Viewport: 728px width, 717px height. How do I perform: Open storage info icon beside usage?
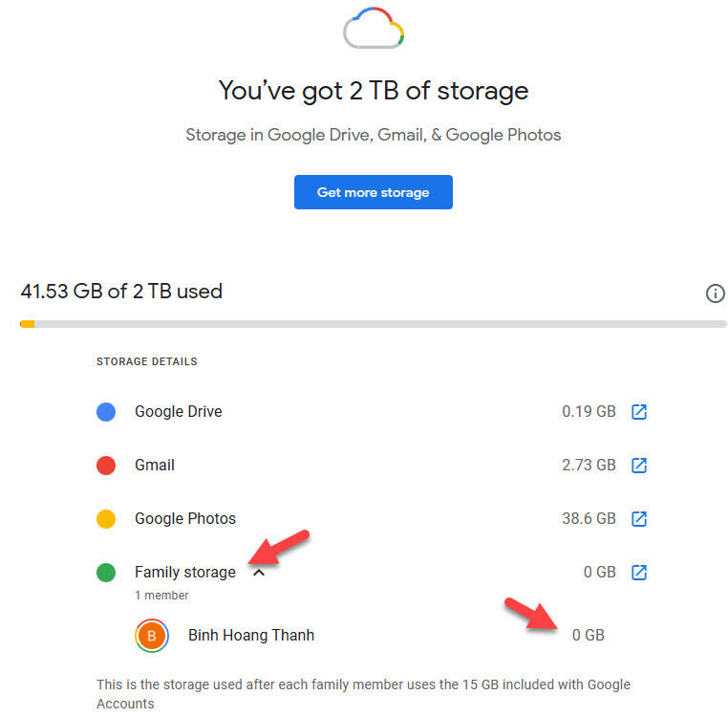[x=716, y=293]
